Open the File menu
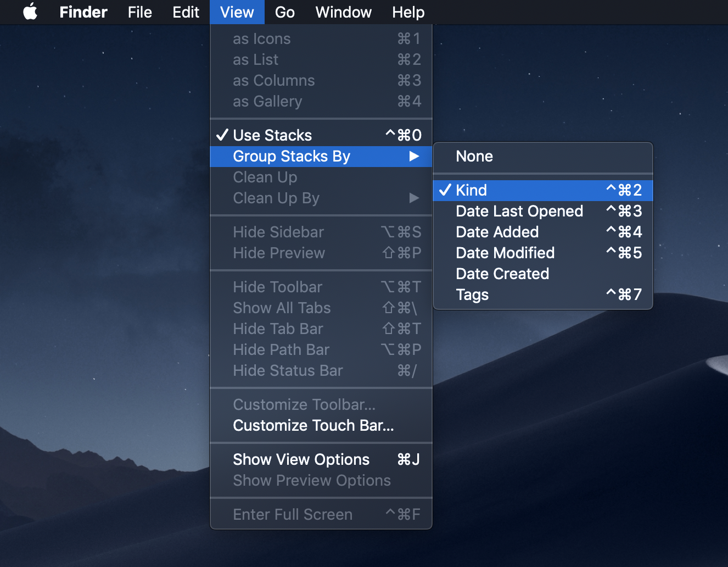 (139, 12)
